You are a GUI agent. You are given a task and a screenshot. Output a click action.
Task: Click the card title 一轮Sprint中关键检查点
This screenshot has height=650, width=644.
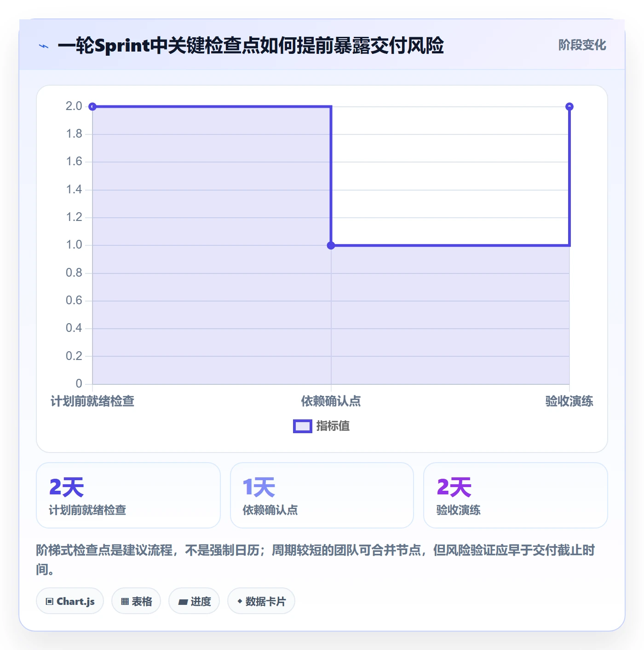click(x=251, y=46)
